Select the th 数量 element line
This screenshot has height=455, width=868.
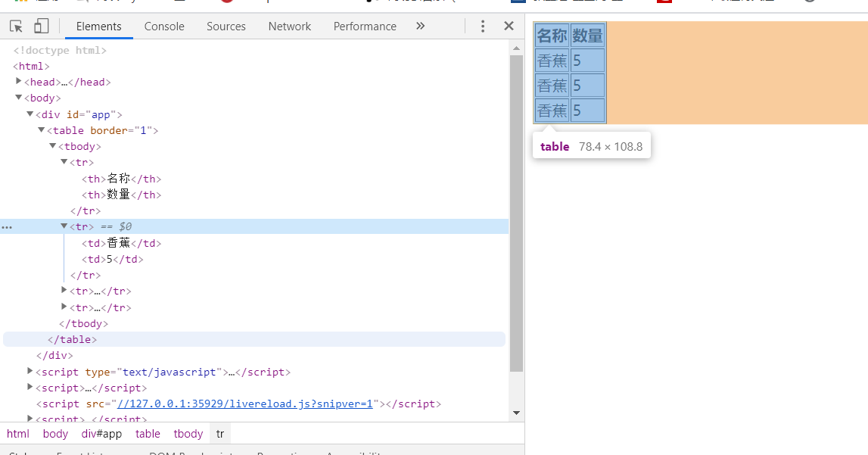(x=122, y=195)
